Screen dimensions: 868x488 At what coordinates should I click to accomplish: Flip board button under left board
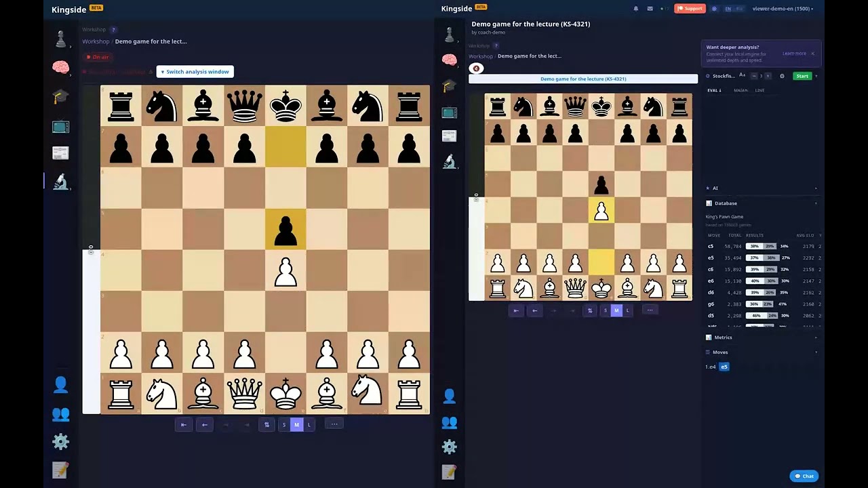click(x=267, y=424)
